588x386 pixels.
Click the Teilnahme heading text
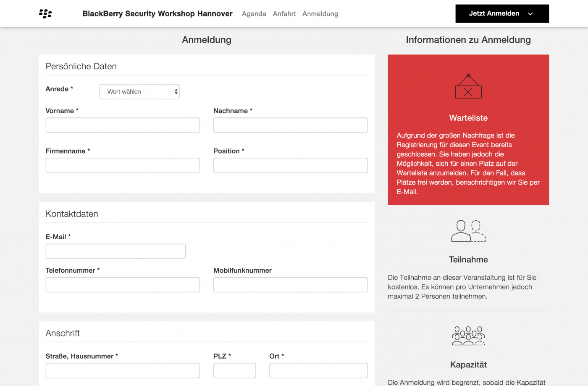click(468, 260)
